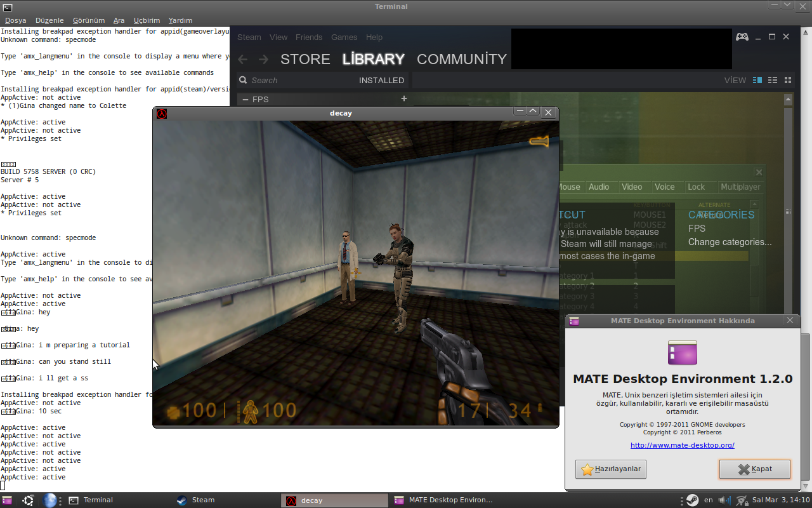Add a game using the plus icon beside FPS
Screen dimensions: 812x508
(x=404, y=98)
